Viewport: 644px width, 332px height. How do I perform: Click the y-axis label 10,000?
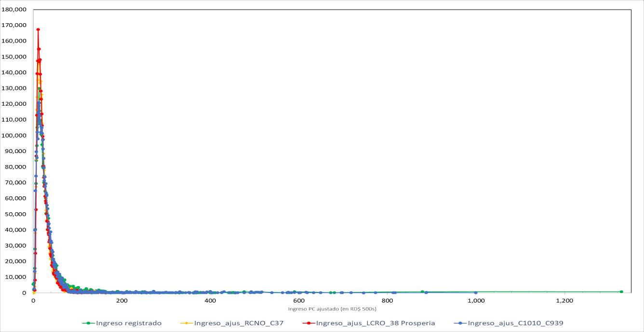(x=15, y=277)
